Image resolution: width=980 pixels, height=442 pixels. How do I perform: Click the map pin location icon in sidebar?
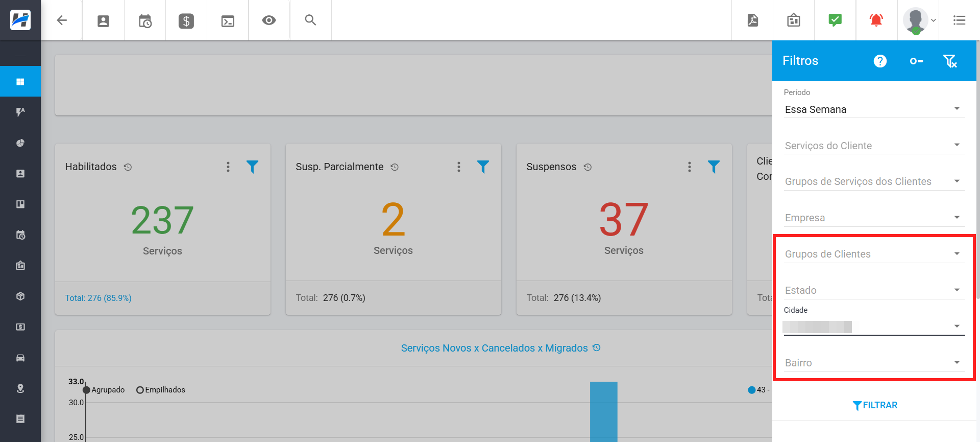coord(20,388)
